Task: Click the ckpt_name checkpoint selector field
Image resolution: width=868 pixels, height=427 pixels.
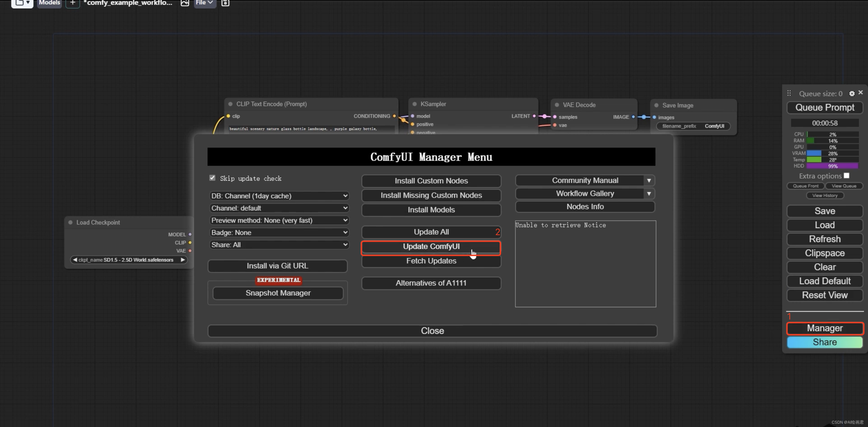Action: click(129, 260)
